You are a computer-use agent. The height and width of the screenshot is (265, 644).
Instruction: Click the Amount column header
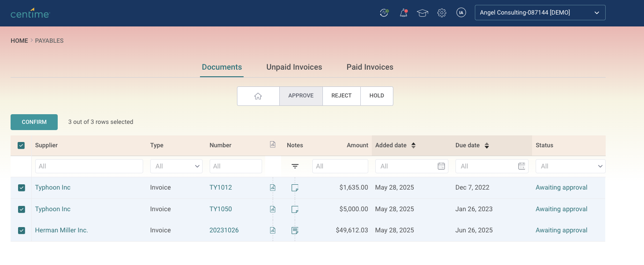(357, 145)
